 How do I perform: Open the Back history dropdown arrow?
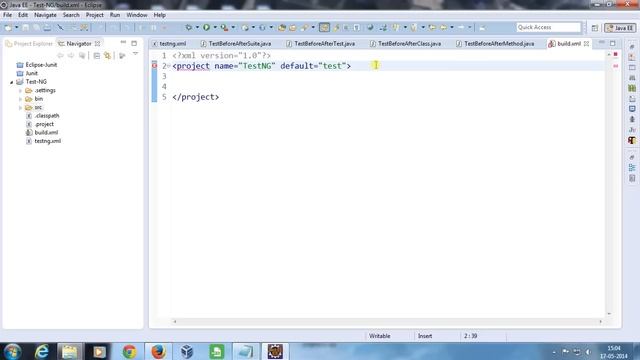(x=452, y=27)
